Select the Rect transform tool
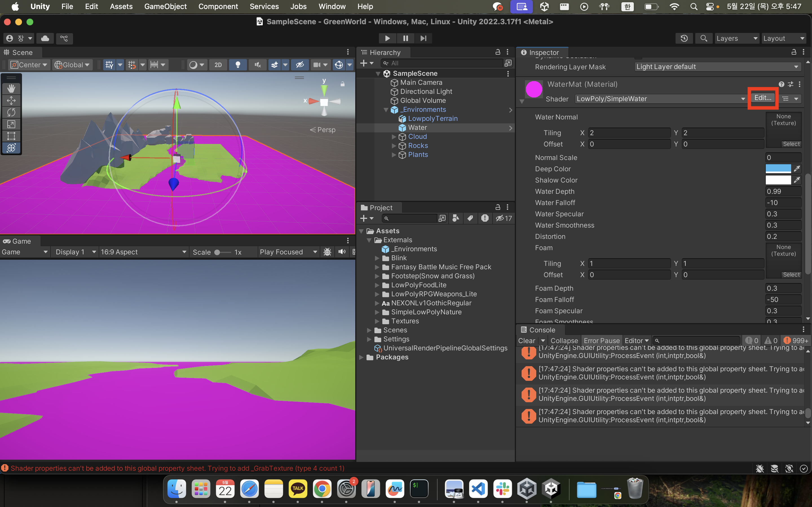The image size is (812, 507). [11, 136]
